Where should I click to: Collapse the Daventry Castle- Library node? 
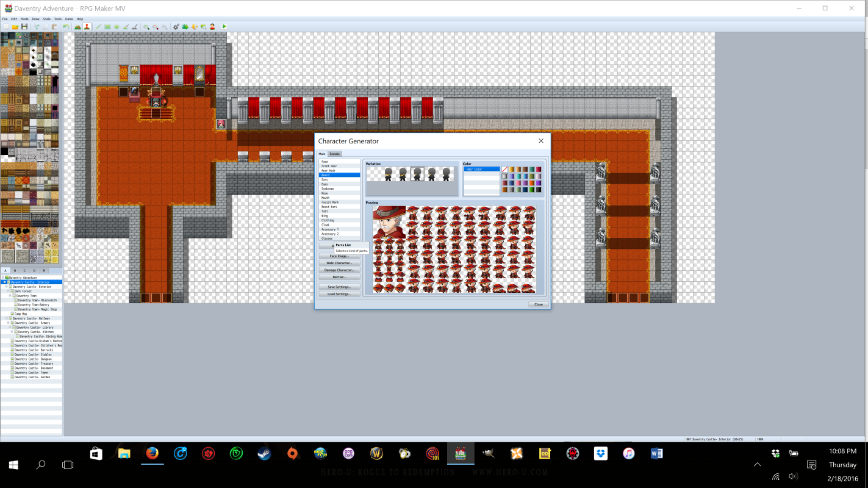point(10,327)
